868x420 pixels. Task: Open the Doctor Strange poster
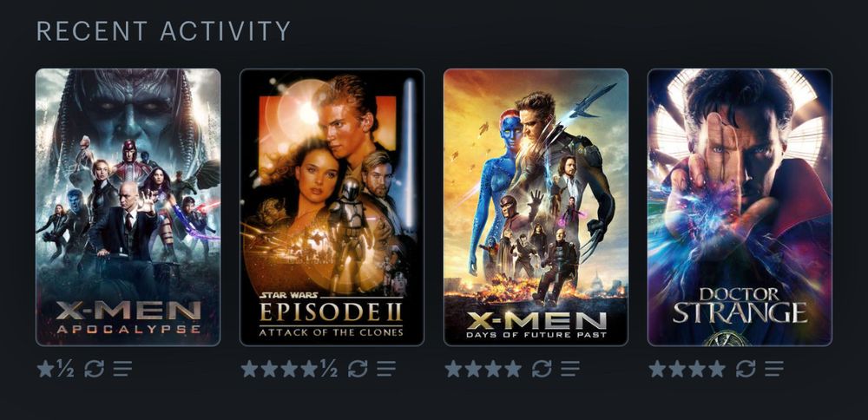click(x=740, y=207)
